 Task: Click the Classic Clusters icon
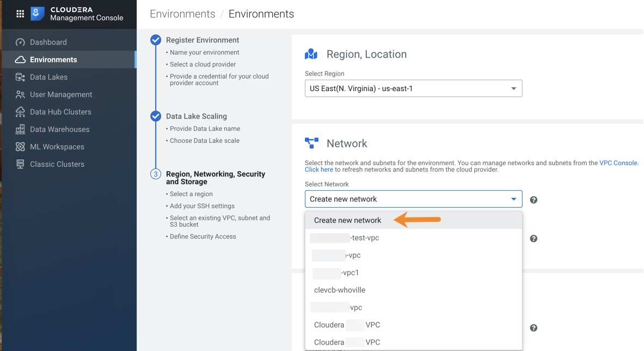(x=20, y=164)
